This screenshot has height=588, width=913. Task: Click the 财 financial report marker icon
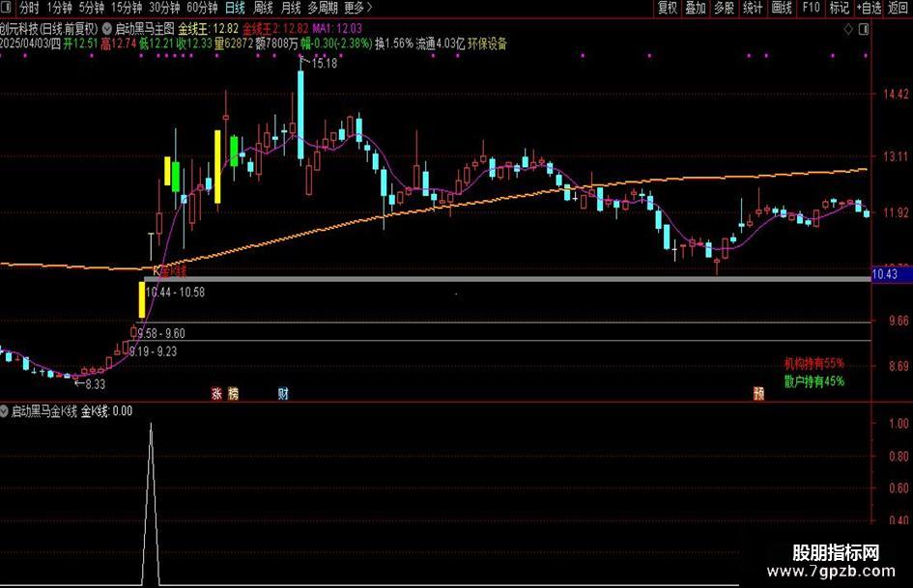(283, 394)
